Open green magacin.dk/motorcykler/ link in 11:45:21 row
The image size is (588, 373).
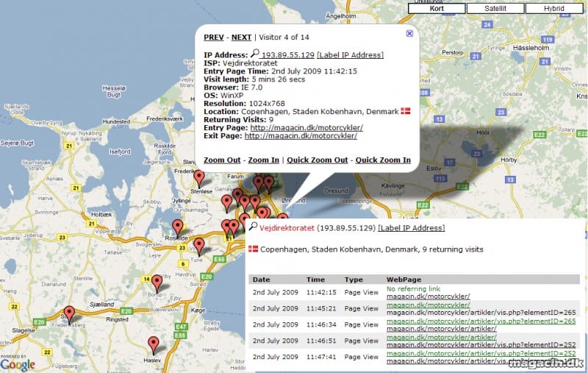pos(429,305)
